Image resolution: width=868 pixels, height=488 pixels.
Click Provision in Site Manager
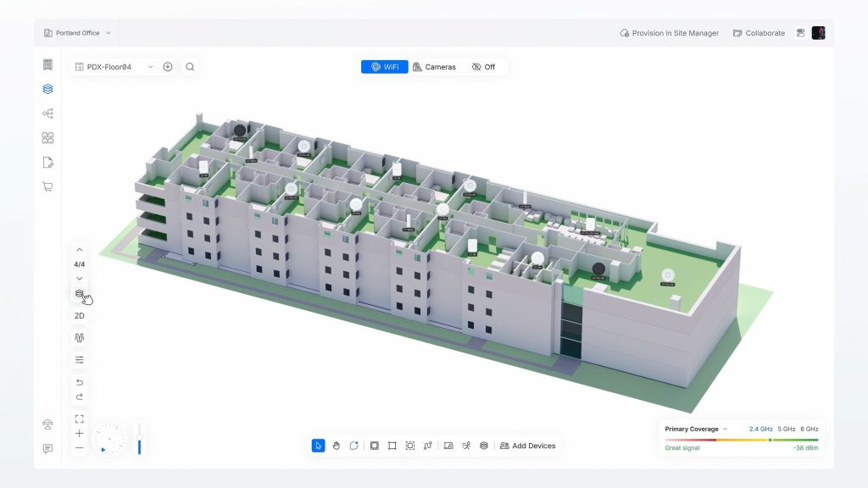coord(670,33)
